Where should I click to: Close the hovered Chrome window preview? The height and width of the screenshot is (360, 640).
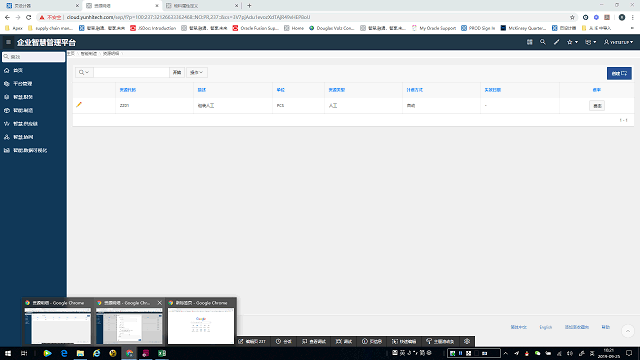tap(159, 303)
